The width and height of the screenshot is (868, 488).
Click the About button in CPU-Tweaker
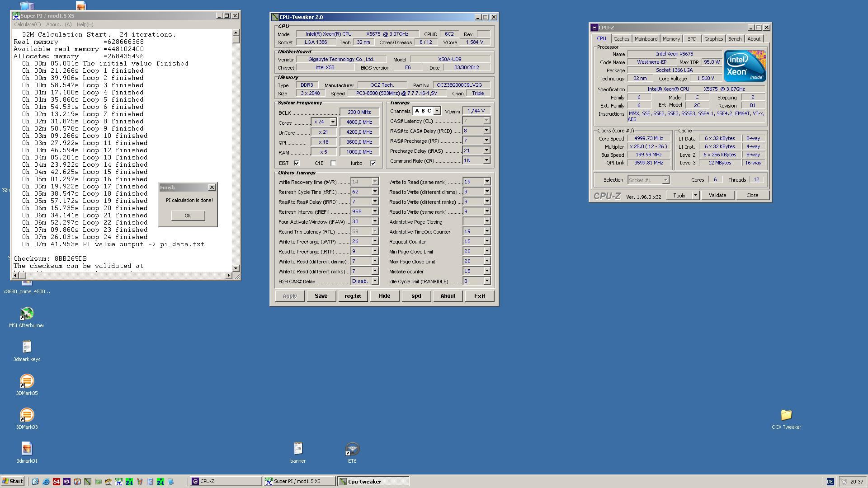click(448, 296)
